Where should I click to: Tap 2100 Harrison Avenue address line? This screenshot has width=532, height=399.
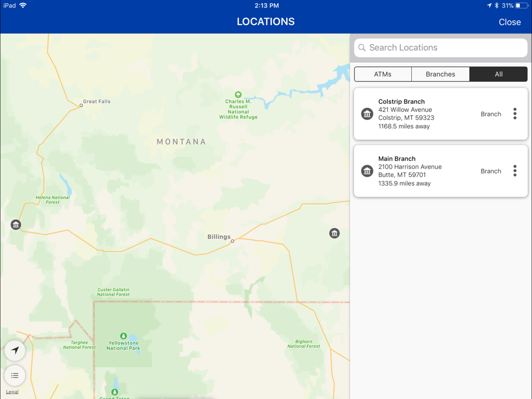click(410, 167)
